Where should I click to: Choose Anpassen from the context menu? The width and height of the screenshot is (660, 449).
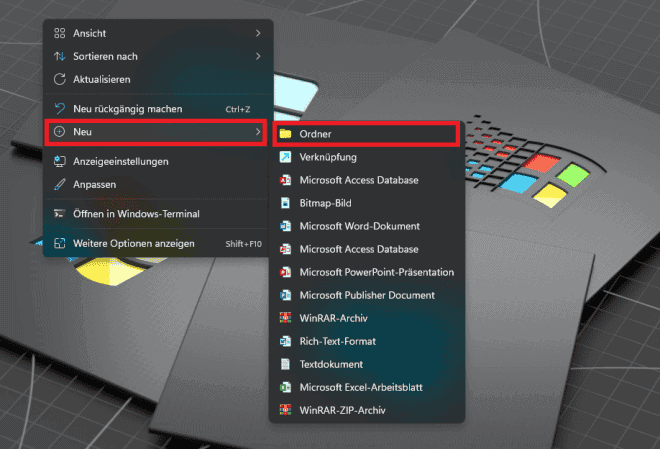pos(95,185)
